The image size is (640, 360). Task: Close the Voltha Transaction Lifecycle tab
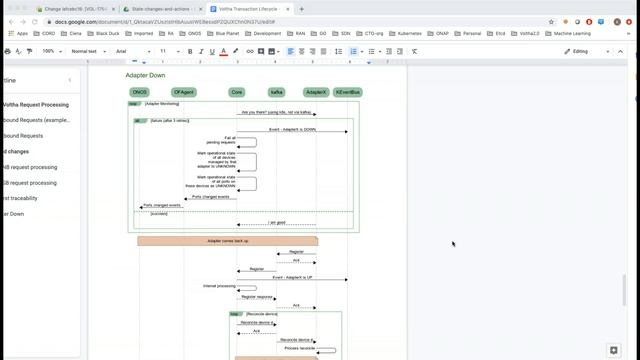pyautogui.click(x=288, y=9)
